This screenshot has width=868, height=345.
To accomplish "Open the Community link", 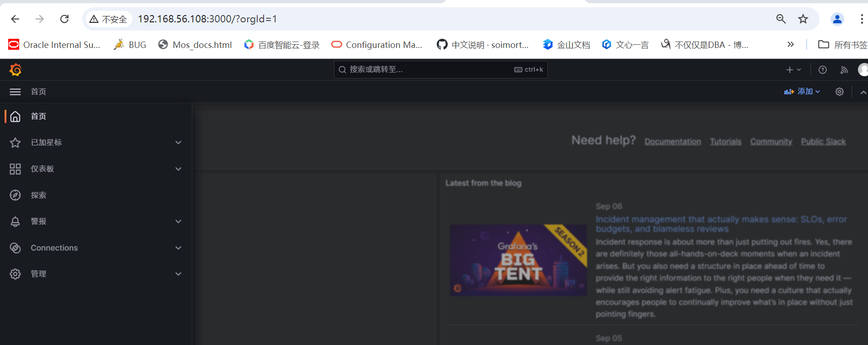I will pos(771,142).
